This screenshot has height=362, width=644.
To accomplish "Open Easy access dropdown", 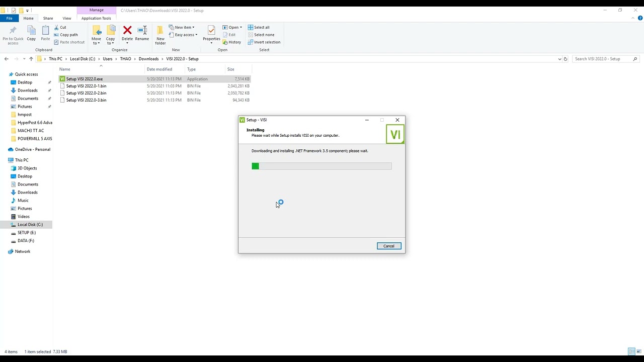I will coord(183,35).
